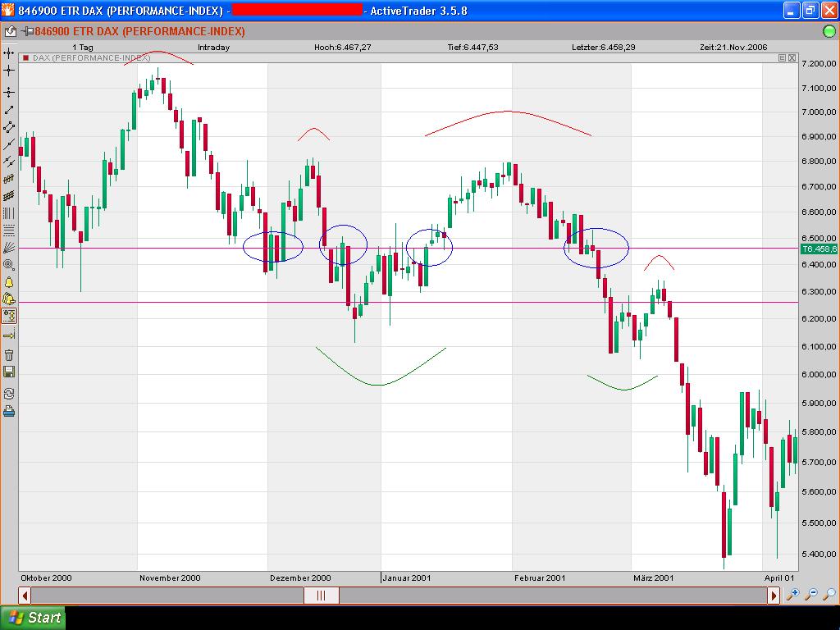Select the horizontal line tool with vertical arrows

coord(8,92)
